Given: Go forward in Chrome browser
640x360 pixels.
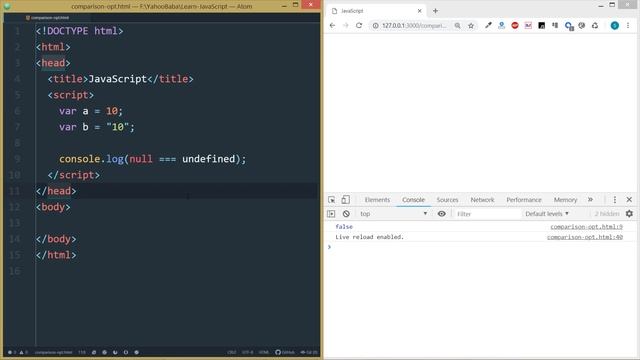Looking at the screenshot, I should pos(345,25).
